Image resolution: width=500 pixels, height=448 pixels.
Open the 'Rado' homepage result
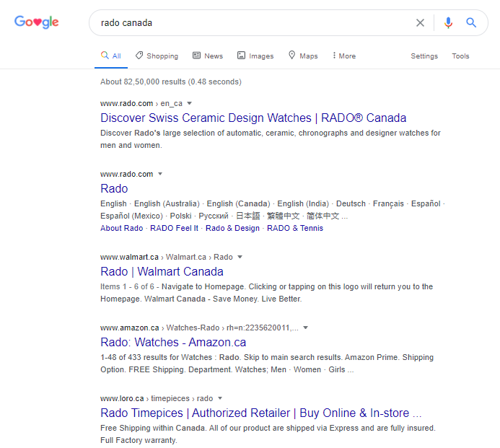click(114, 189)
